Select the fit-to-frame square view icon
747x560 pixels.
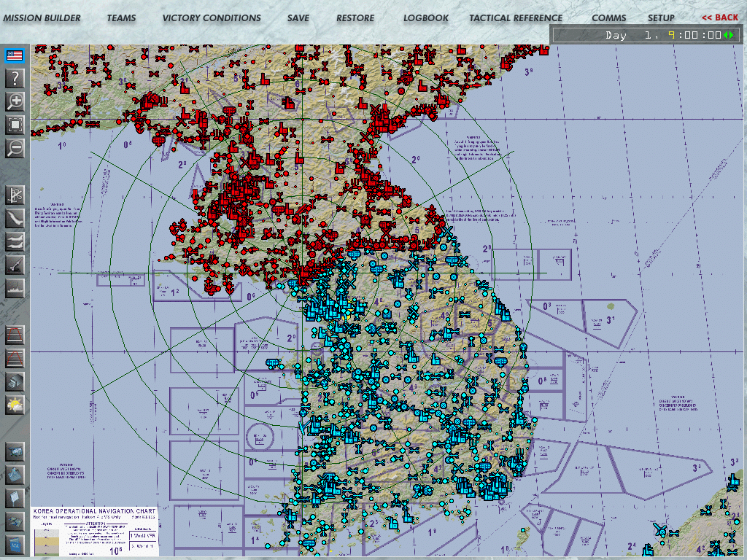tap(15, 125)
